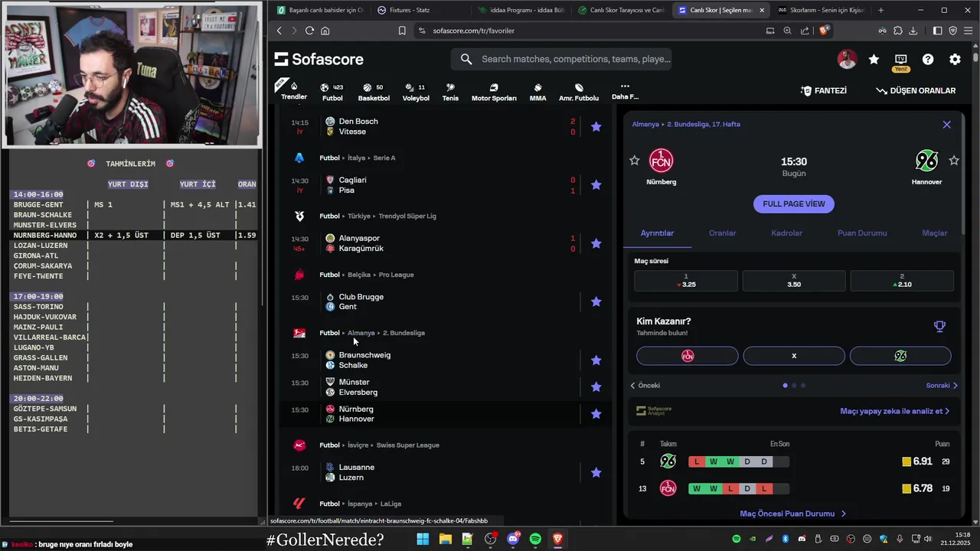Select the MMA sport icon
The image size is (980, 551).
point(538,92)
